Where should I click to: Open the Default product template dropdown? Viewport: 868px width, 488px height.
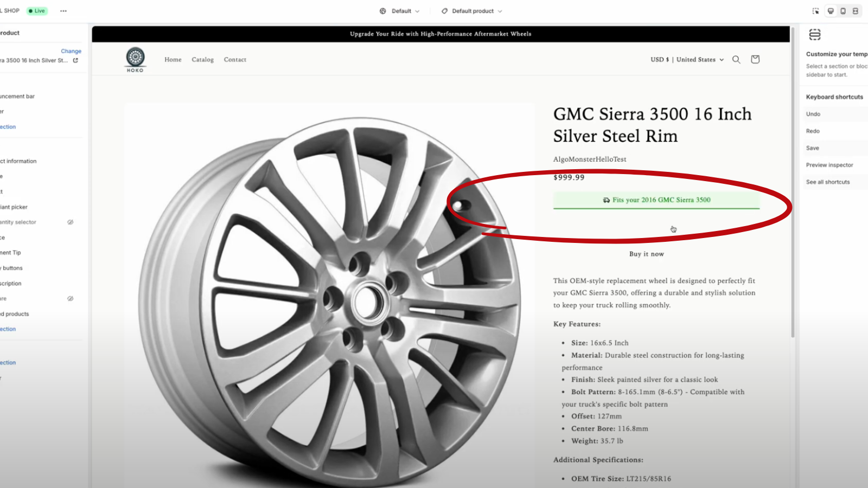click(x=471, y=11)
